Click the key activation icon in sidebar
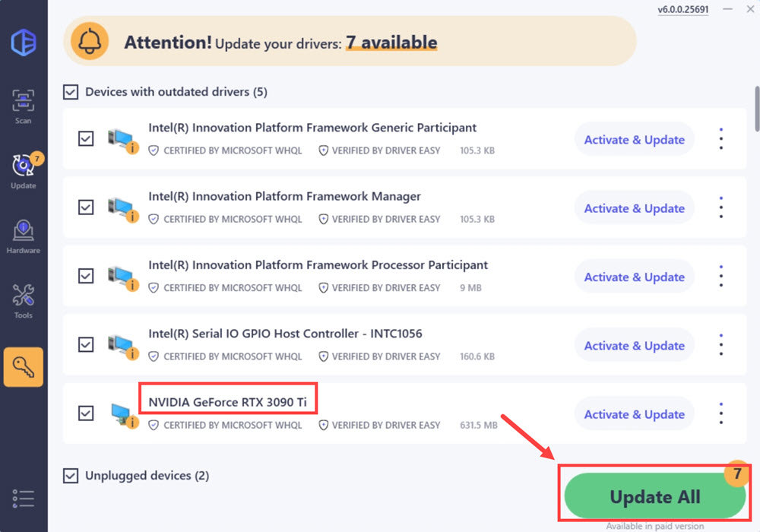 (23, 367)
